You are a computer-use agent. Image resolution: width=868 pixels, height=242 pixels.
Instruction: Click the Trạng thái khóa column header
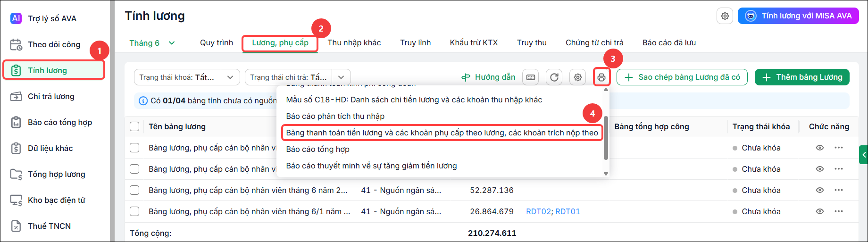(761, 126)
